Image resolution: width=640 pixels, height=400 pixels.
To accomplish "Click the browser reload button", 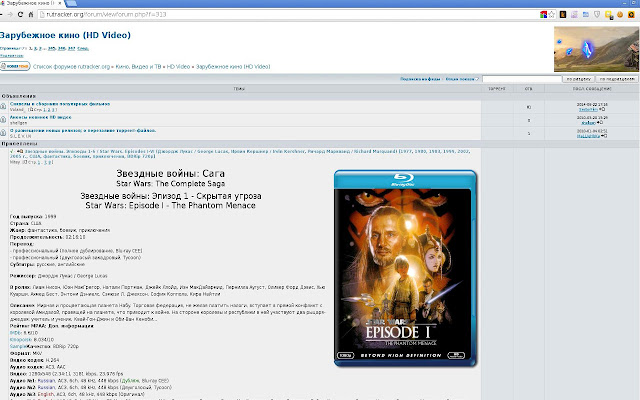I will coord(20,15).
